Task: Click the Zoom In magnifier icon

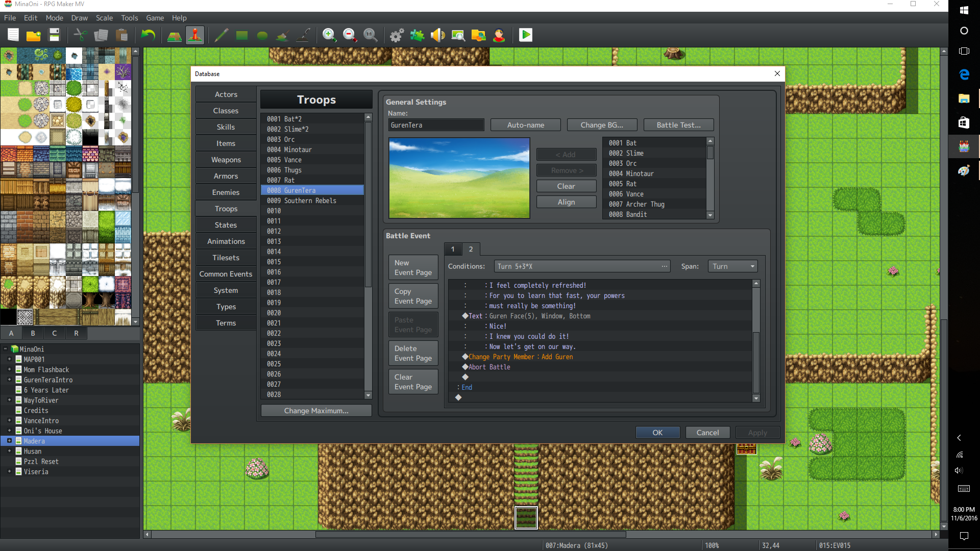Action: point(329,35)
